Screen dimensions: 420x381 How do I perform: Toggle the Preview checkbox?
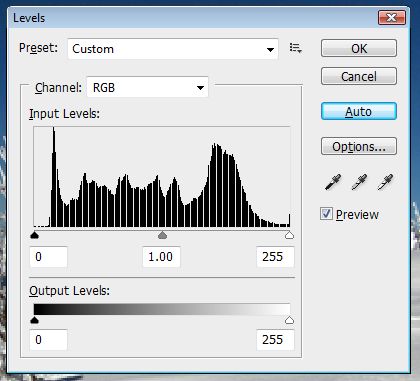(x=326, y=214)
